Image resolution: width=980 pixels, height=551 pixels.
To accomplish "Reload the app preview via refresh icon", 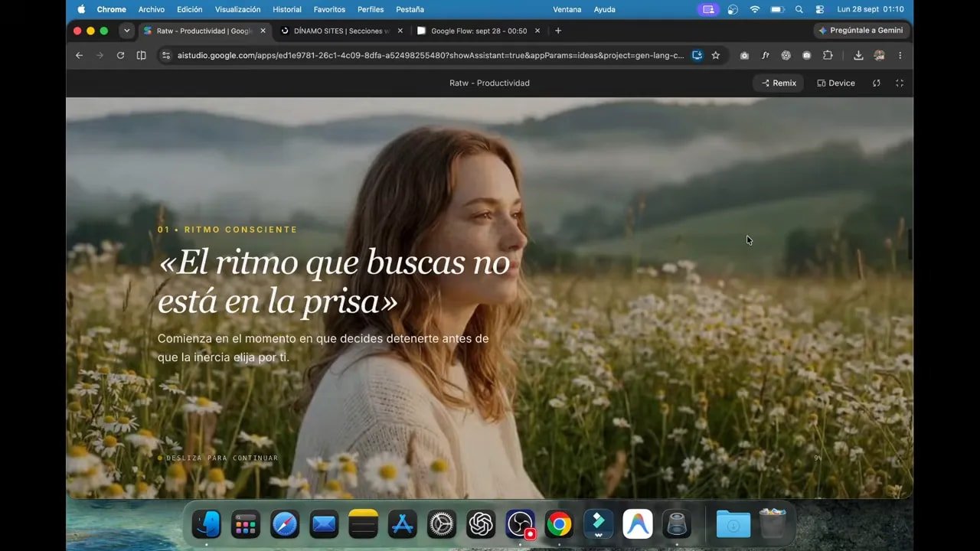I will point(877,83).
